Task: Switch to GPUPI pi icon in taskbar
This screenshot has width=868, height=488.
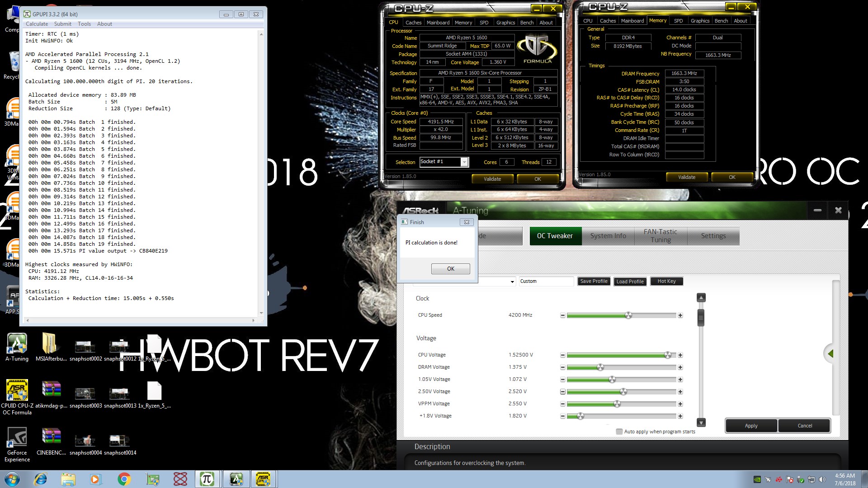Action: click(x=207, y=479)
